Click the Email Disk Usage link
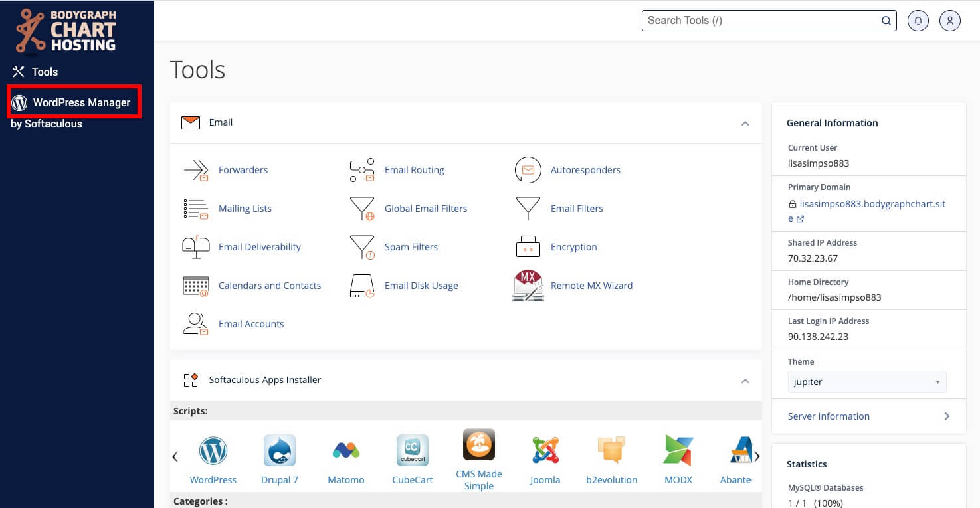This screenshot has height=508, width=980. [421, 286]
